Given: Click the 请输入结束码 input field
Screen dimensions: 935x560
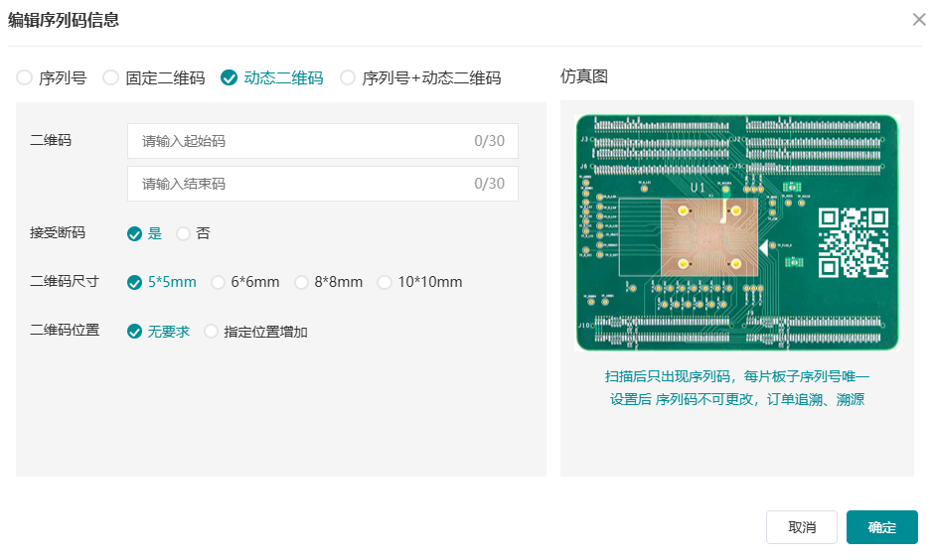Looking at the screenshot, I should point(323,184).
